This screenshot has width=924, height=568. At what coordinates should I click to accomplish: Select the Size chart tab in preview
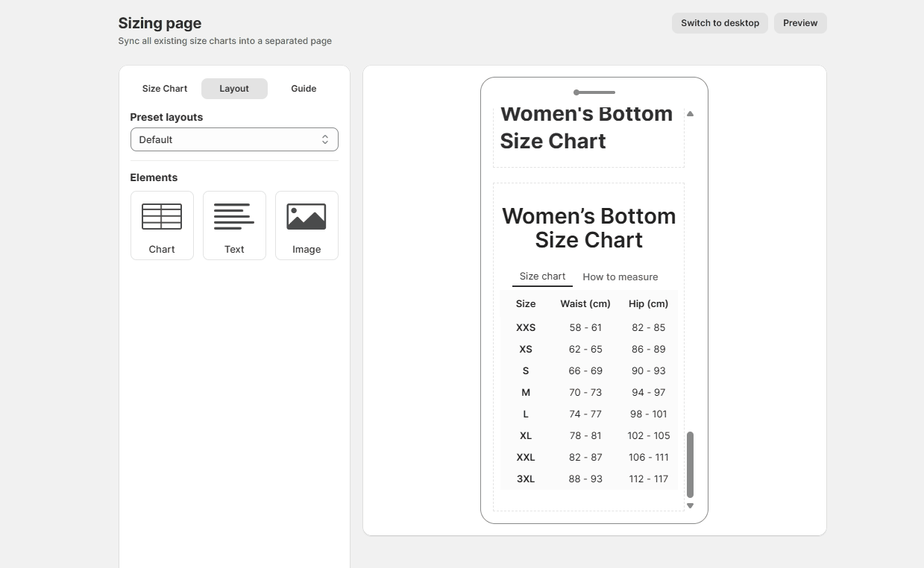542,277
